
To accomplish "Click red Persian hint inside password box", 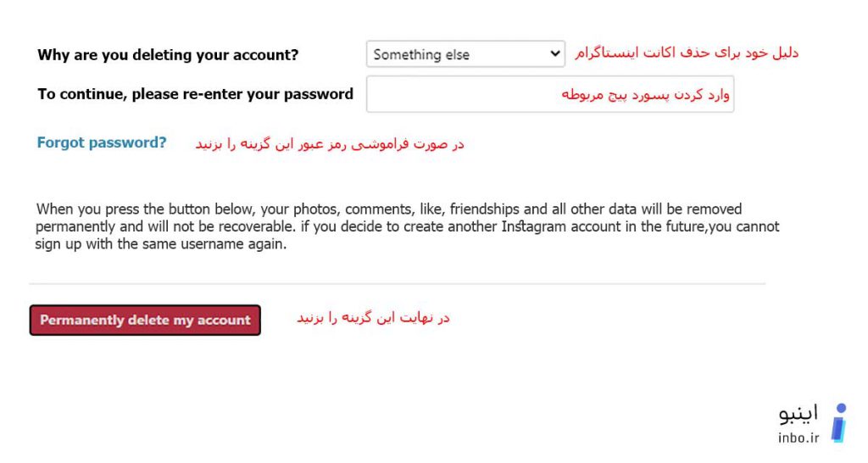I will [x=645, y=95].
